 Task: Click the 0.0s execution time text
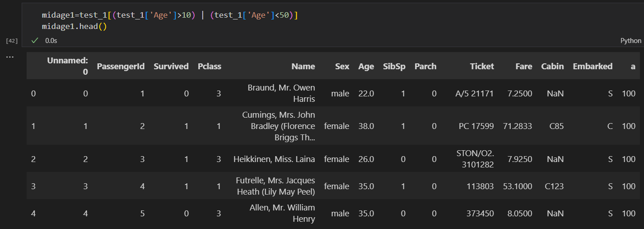click(x=51, y=41)
